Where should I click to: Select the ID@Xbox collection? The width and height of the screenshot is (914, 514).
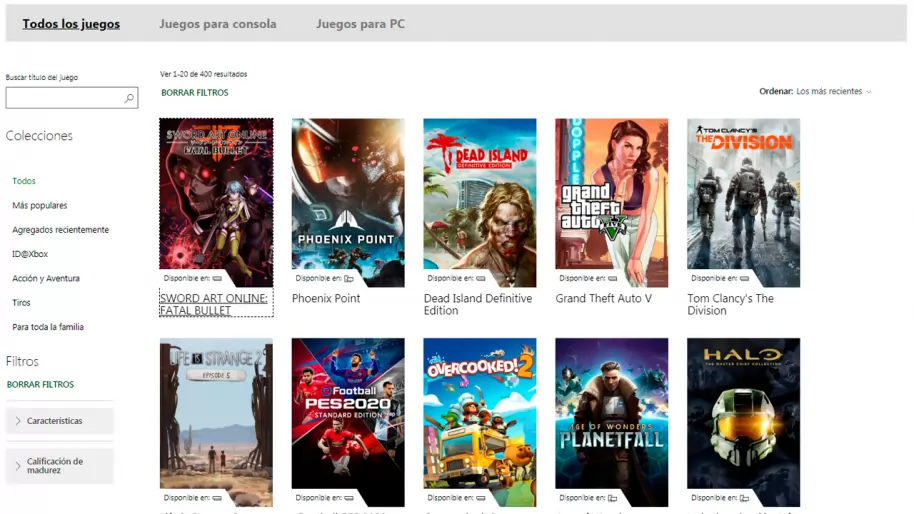coord(30,254)
